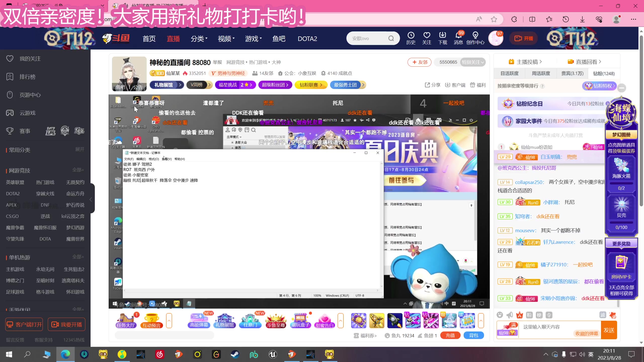This screenshot has width=644, height=362.
Task: Open 排行榜 from the left sidebar
Action: point(27,77)
